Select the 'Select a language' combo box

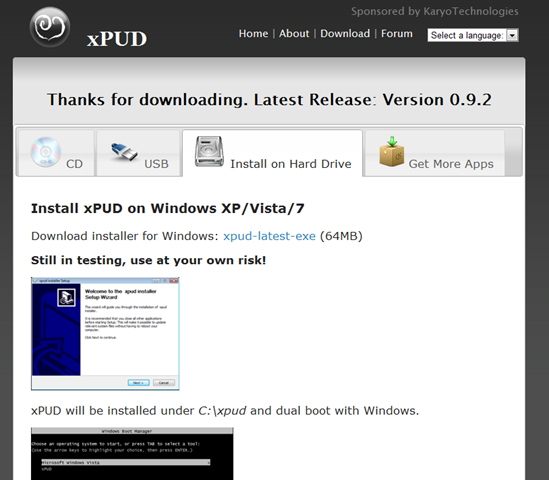tap(473, 35)
